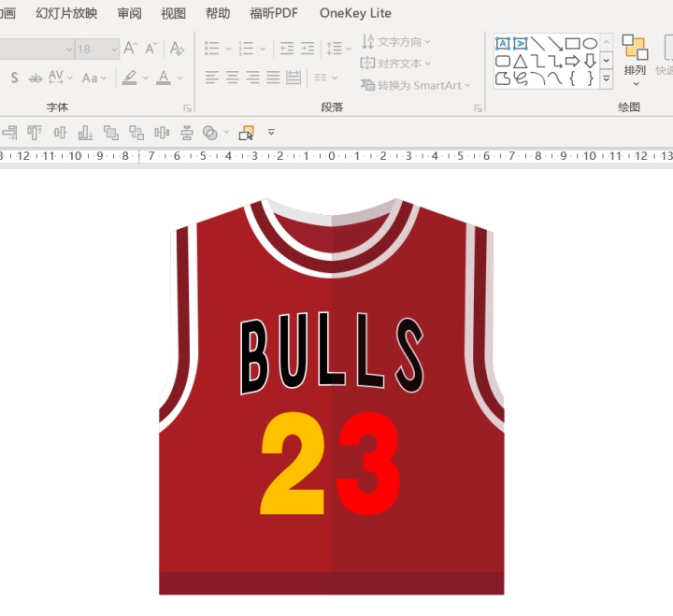Pick the curve shape
Viewport: 673px width, 616px height.
click(555, 79)
